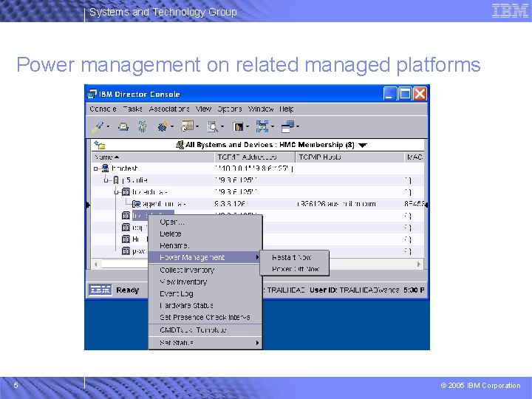This screenshot has width=532, height=399.
Task: Open the Options menu
Action: coord(230,109)
